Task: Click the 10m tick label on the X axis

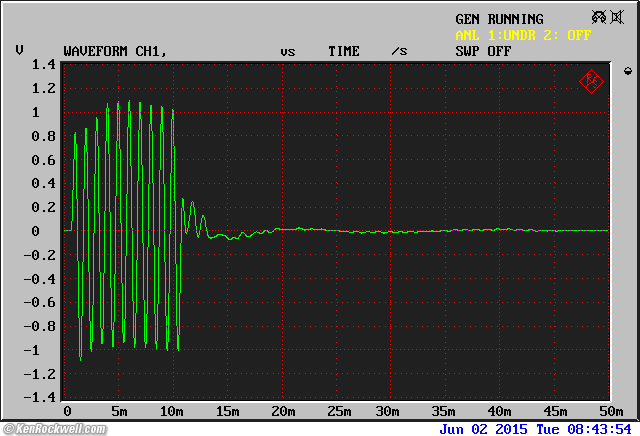Action: [x=171, y=411]
